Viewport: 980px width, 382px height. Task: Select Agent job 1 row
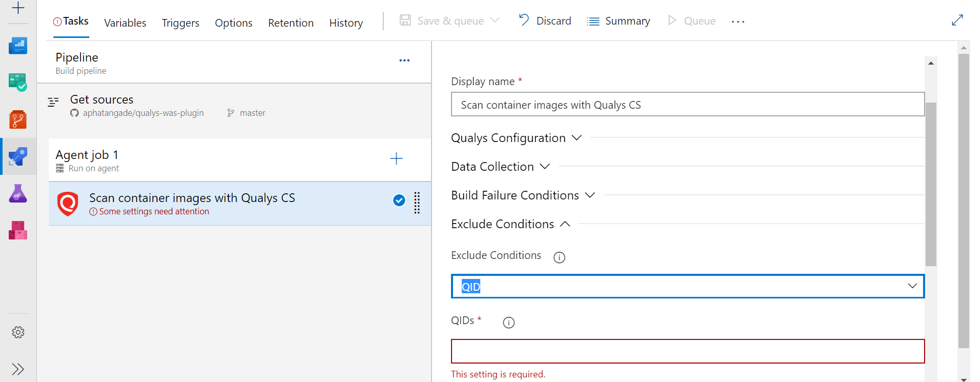click(240, 159)
